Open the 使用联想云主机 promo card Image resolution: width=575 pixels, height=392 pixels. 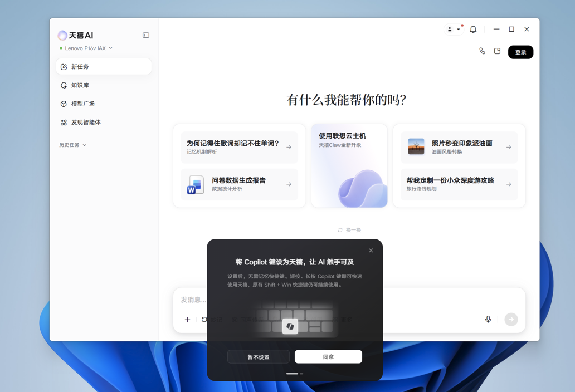tap(349, 165)
